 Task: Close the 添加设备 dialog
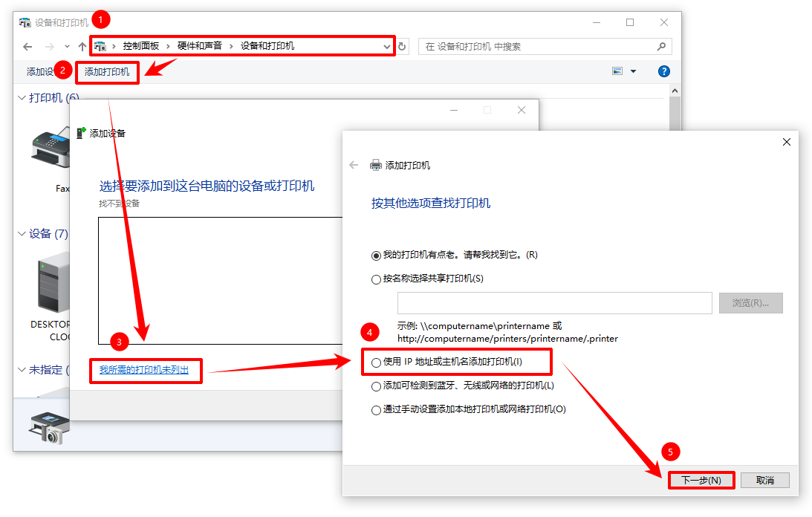click(x=522, y=110)
